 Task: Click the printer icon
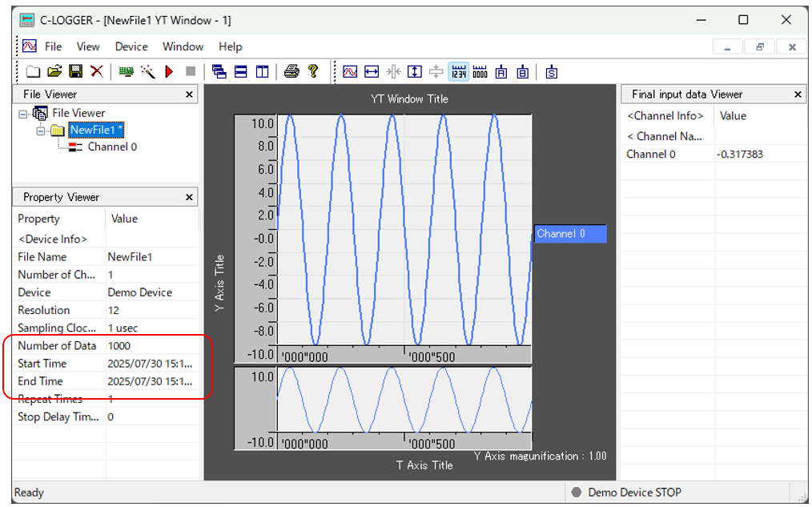291,71
